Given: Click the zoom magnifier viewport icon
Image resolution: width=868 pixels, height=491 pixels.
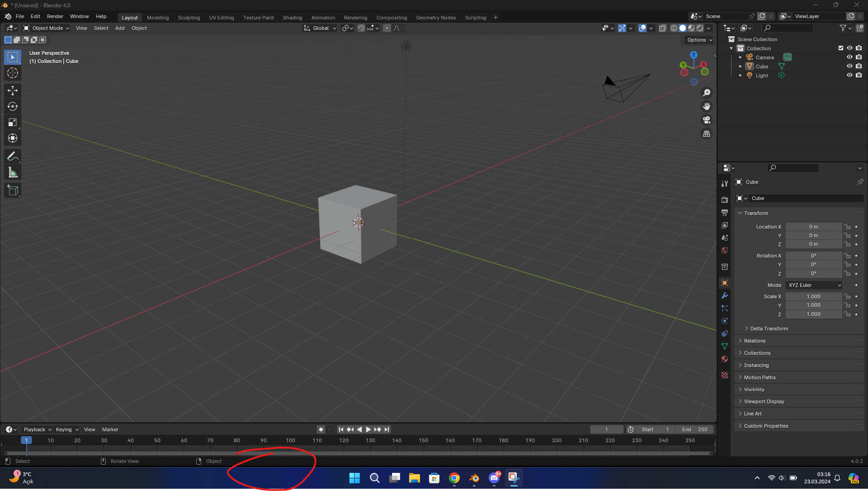Looking at the screenshot, I should click(707, 93).
